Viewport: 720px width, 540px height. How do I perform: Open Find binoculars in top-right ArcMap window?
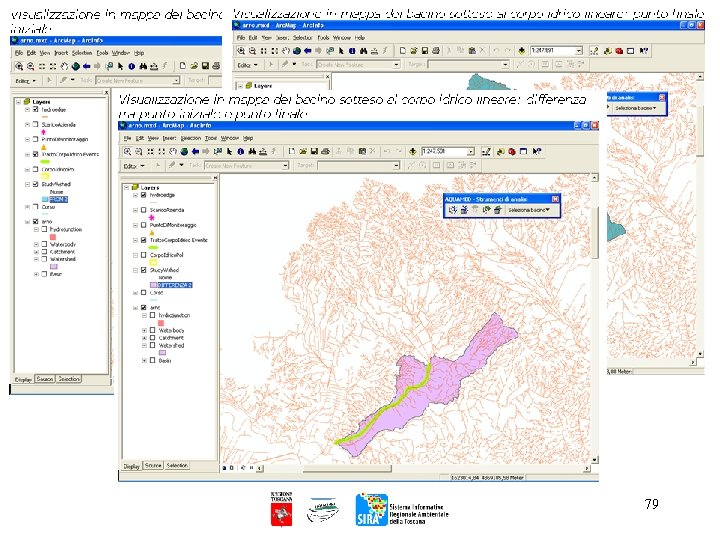[x=363, y=51]
